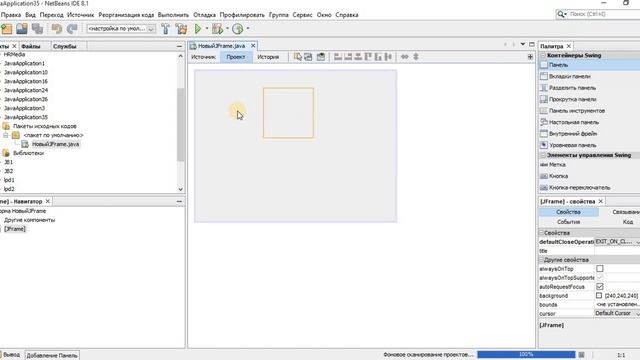Open Run project dropdown arrow
Viewport: 640px width, 360px height.
tap(207, 29)
